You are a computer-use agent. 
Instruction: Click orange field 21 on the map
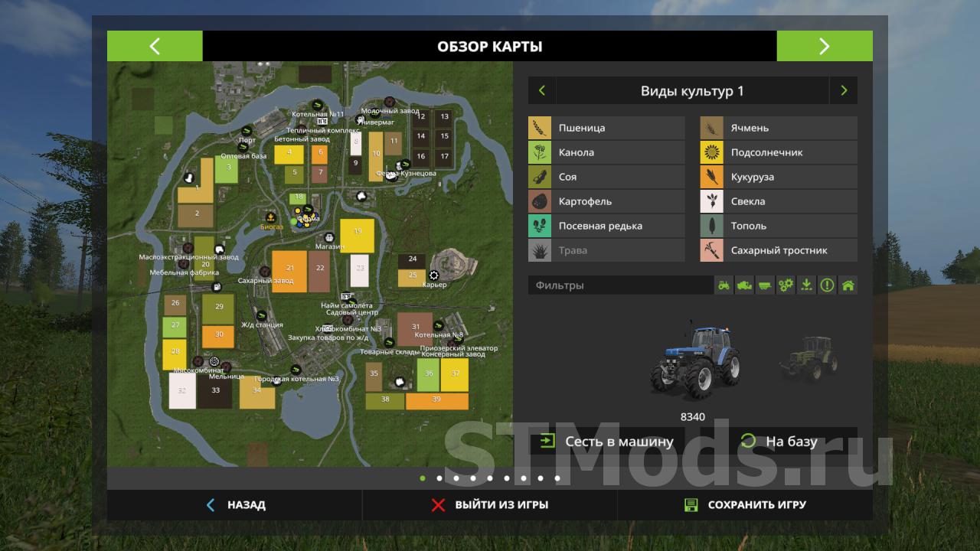point(289,271)
